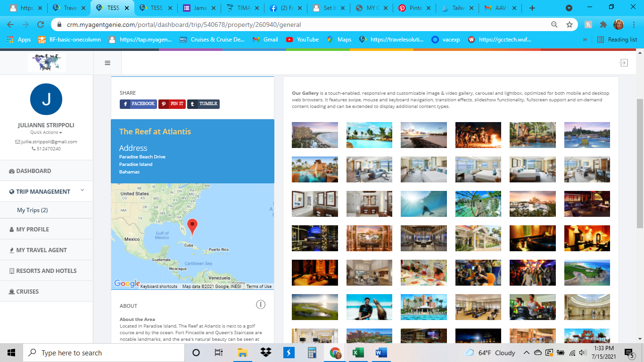Open Quick Actions dropdown
The image size is (644, 362).
[x=46, y=132]
